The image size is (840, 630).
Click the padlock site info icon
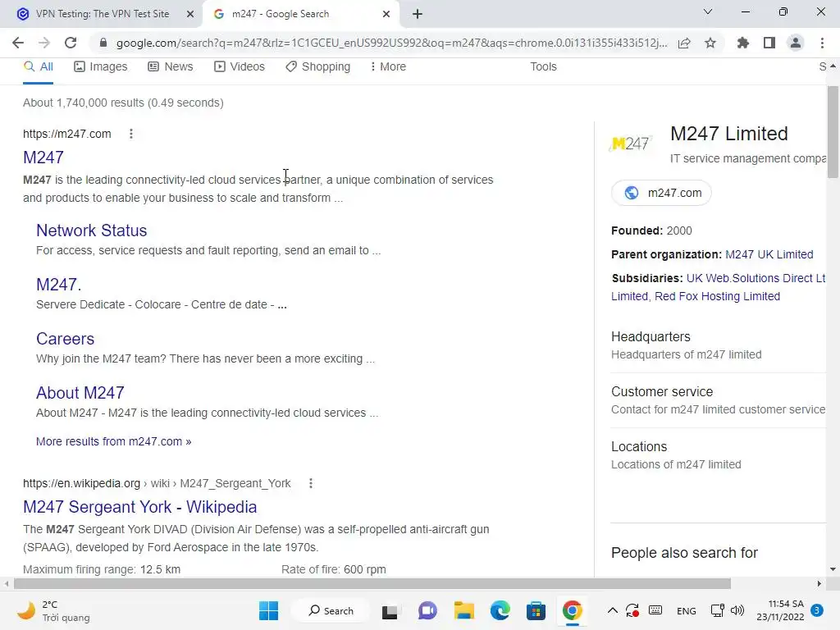(103, 43)
